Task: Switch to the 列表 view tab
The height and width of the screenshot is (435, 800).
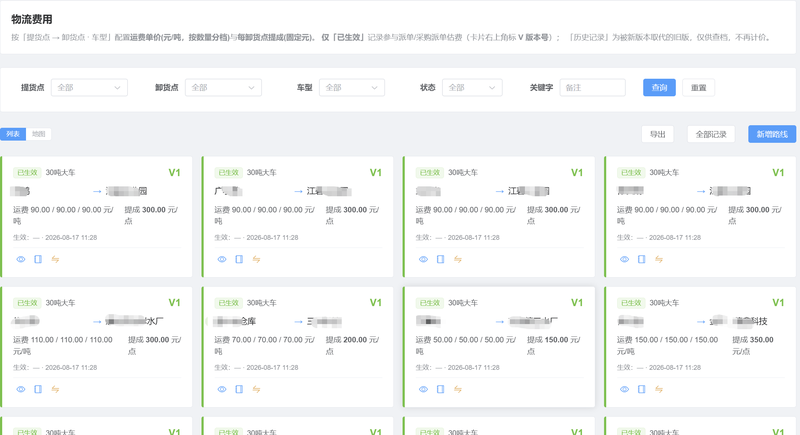Action: [x=13, y=134]
